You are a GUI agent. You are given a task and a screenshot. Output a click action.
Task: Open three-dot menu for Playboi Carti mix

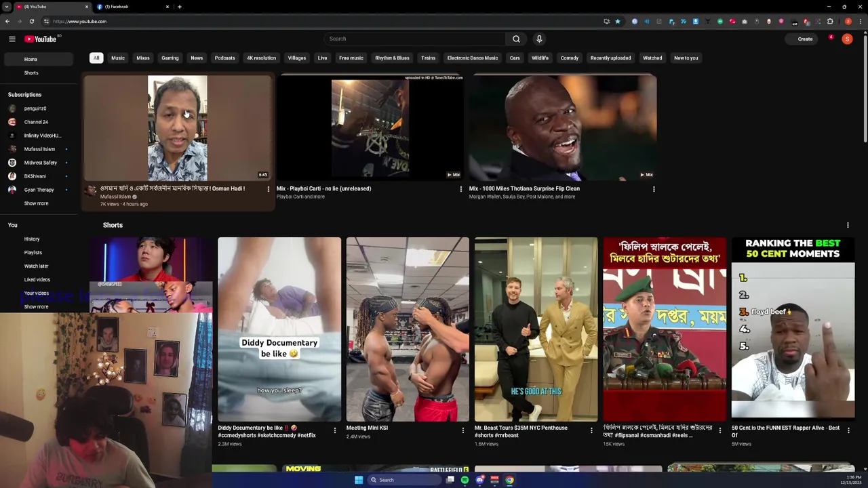461,189
